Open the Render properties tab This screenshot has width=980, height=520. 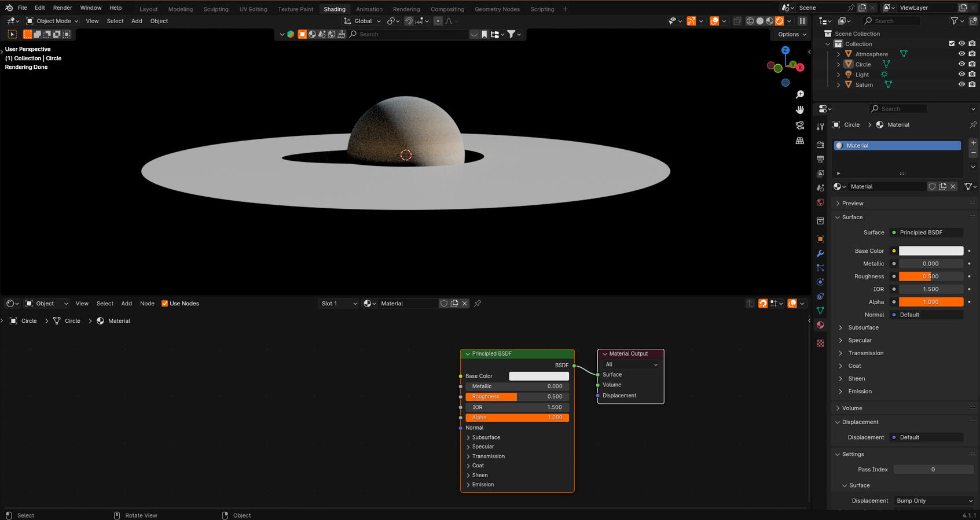820,145
